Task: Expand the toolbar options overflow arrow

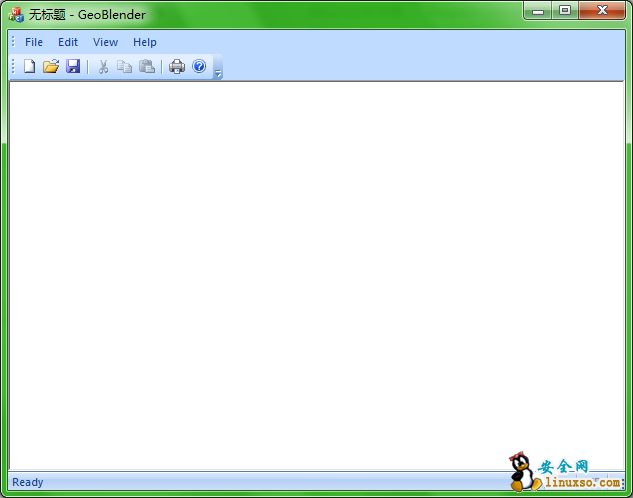Action: pos(218,69)
